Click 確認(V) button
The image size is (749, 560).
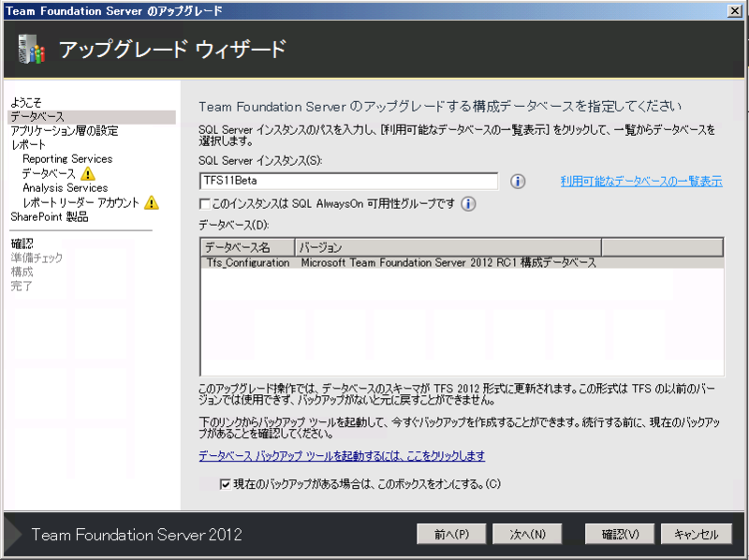(620, 534)
